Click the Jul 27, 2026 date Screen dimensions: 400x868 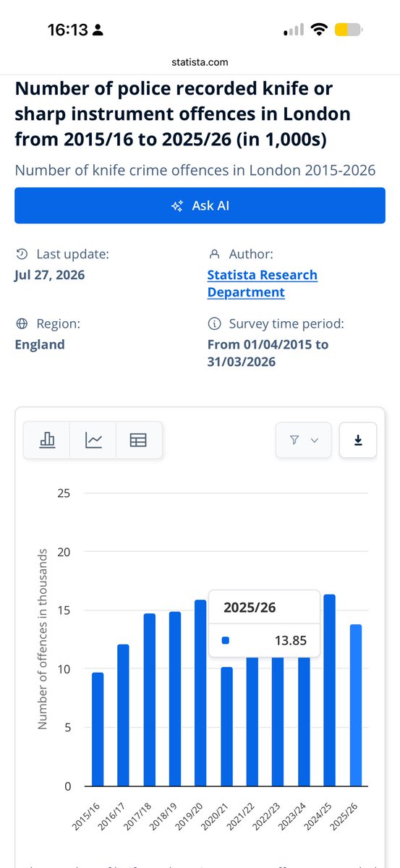(x=50, y=275)
